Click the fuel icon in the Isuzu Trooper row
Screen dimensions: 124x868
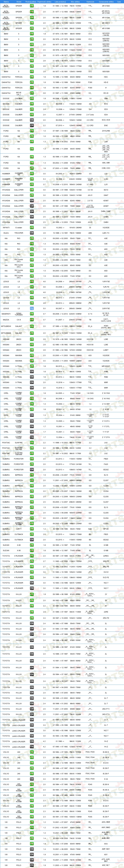(x=32, y=233)
